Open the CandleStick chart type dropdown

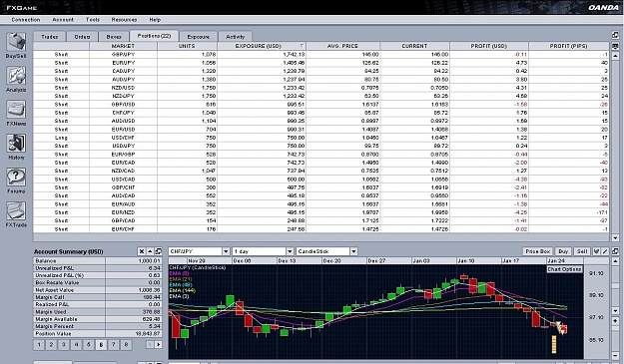coord(353,251)
